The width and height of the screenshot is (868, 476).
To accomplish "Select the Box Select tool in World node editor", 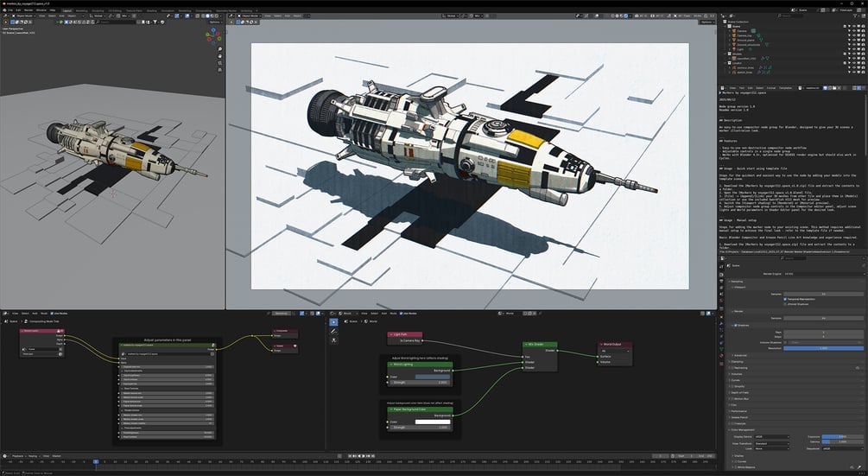I will pos(333,321).
